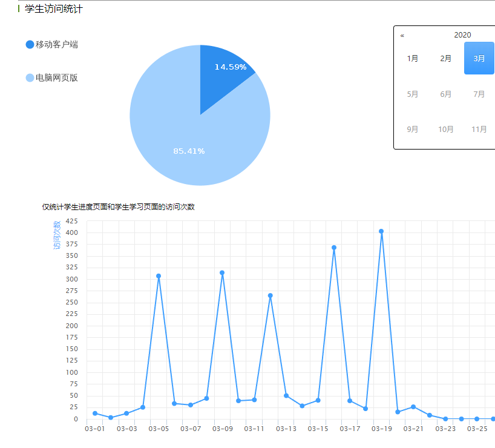
Task: Select 1月 in the month picker
Action: coord(413,59)
